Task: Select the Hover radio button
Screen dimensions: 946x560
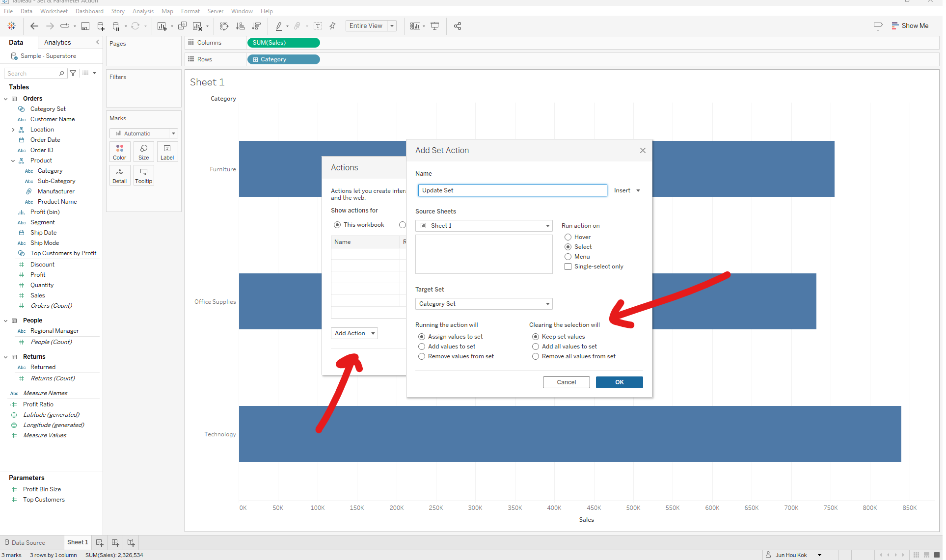Action: click(568, 237)
